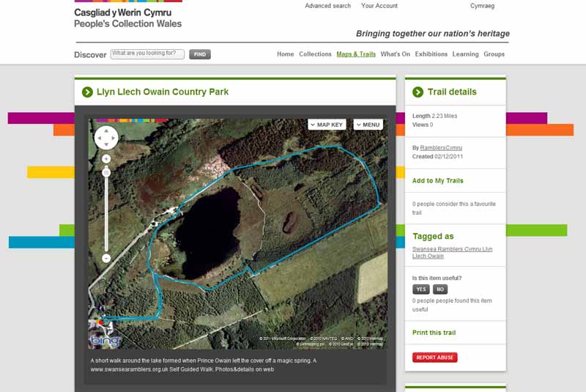Open the RamblersCymru author link
This screenshot has height=392, width=586.
441,147
